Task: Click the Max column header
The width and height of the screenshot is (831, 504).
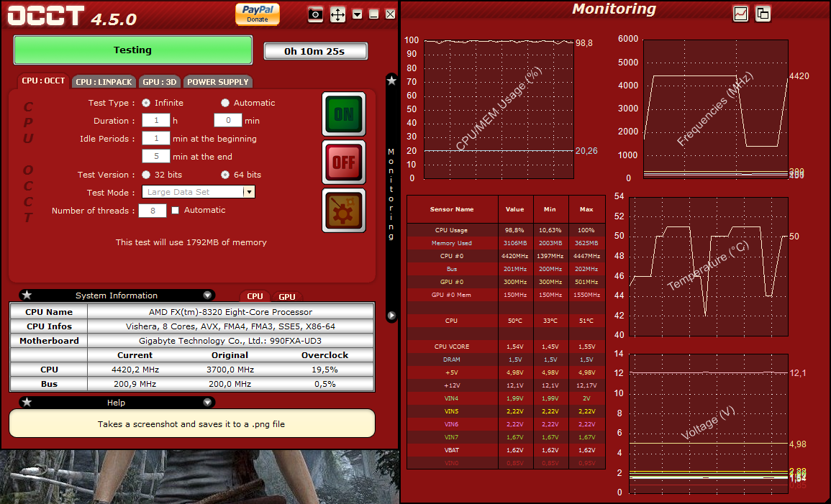Action: pos(586,209)
